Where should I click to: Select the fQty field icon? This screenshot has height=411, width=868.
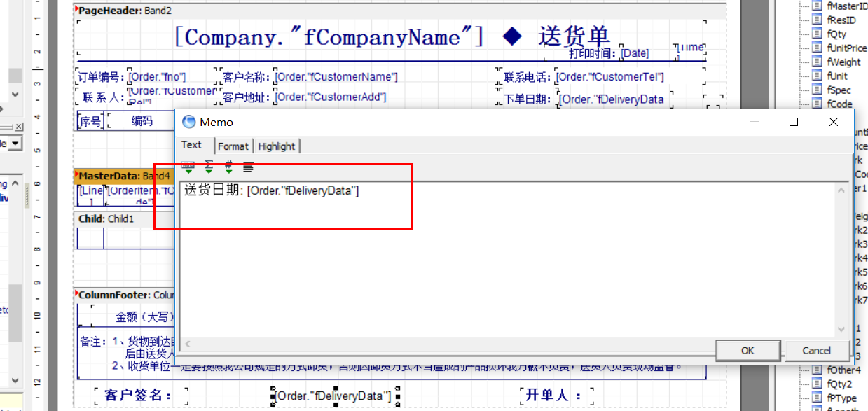817,34
